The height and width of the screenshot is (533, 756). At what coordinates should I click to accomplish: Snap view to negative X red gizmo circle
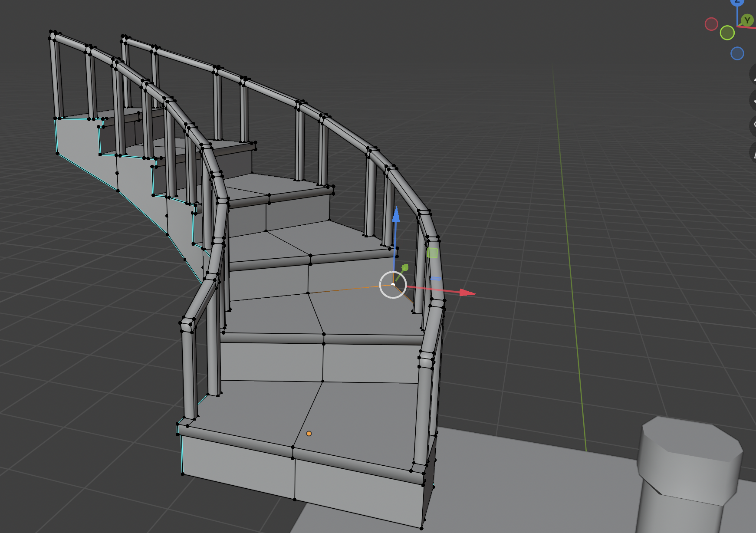(x=711, y=24)
